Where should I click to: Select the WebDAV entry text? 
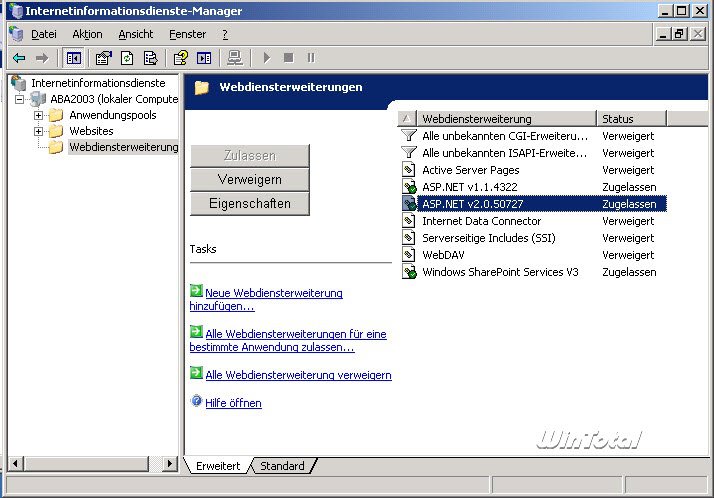[x=443, y=255]
